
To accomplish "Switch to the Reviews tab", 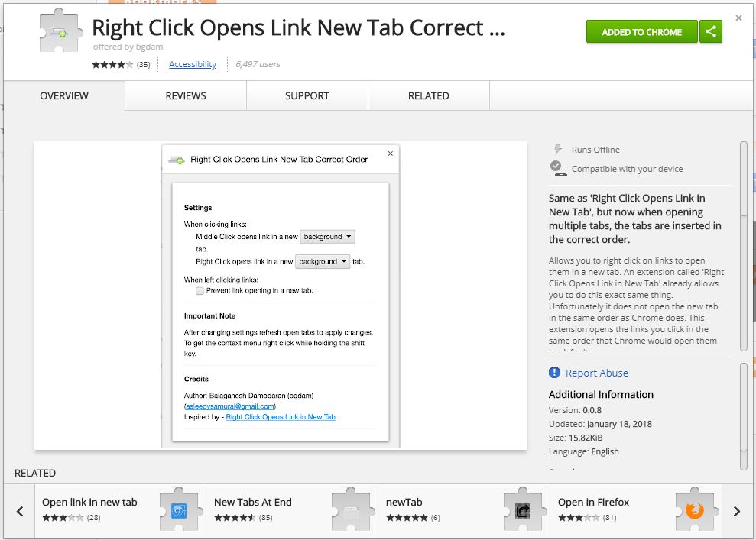I will pos(186,96).
